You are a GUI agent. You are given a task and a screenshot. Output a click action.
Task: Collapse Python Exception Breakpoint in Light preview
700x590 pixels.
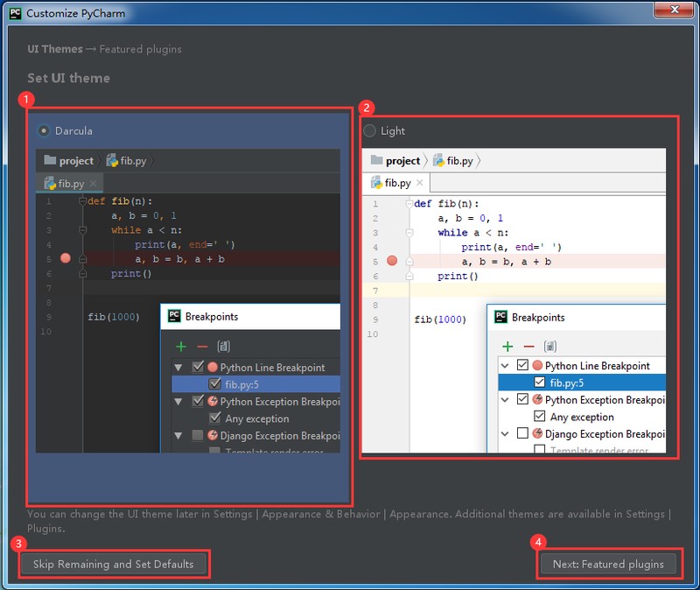click(x=506, y=399)
